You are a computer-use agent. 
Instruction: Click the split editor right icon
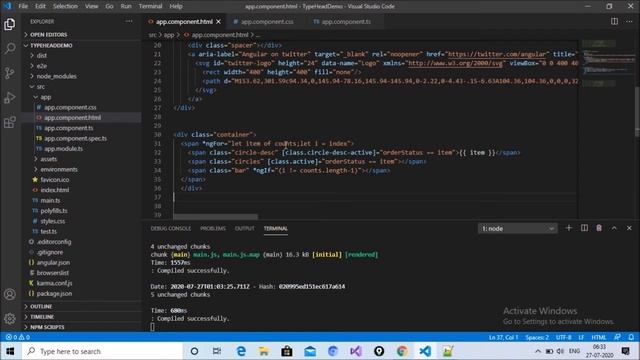[x=614, y=22]
